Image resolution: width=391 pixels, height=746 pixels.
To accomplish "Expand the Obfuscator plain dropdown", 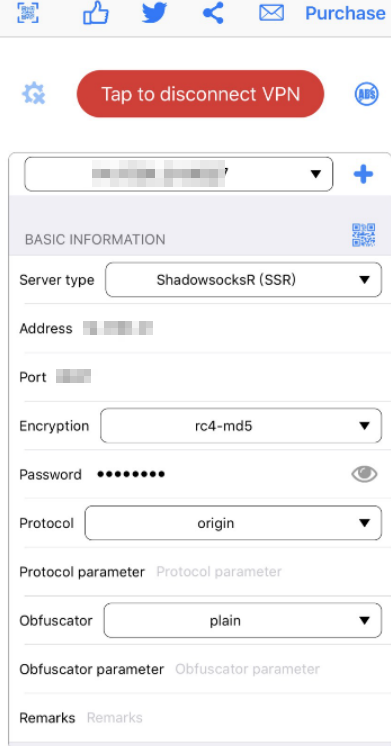I will coord(243,620).
